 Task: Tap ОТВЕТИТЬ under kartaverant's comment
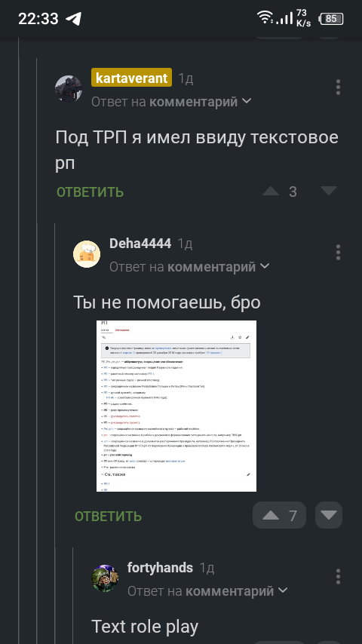point(90,192)
